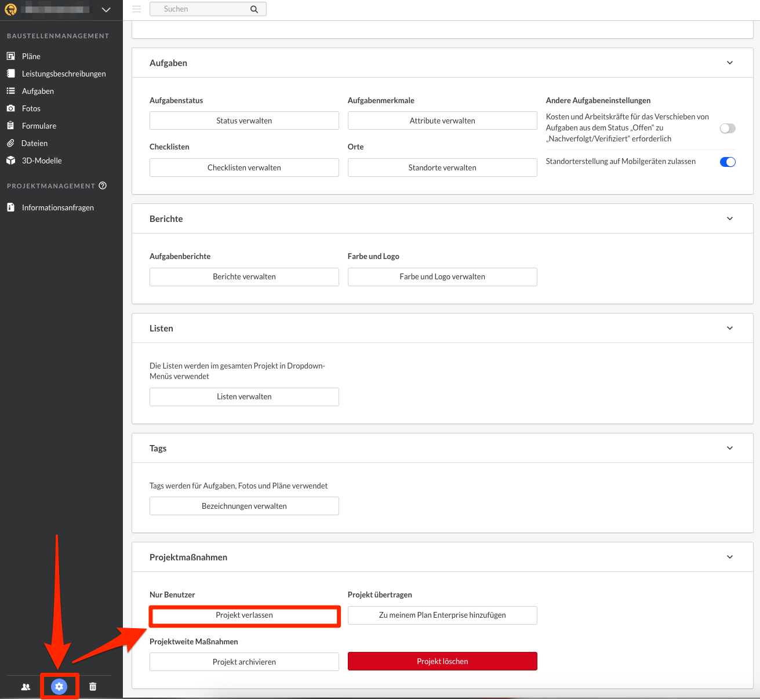Click the Fotos camera icon

[x=10, y=108]
